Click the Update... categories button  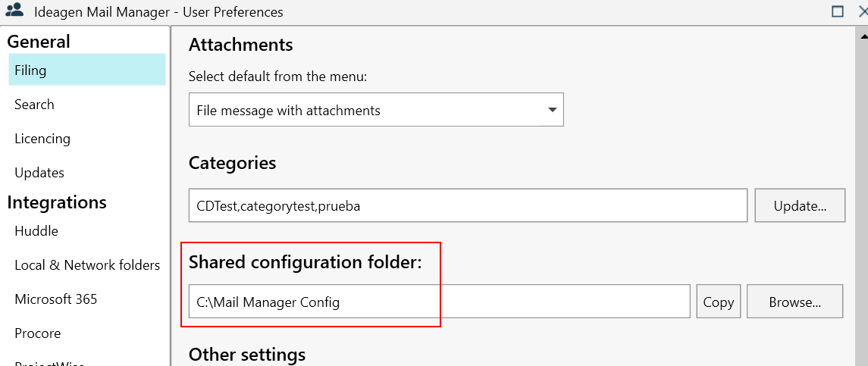coord(800,205)
